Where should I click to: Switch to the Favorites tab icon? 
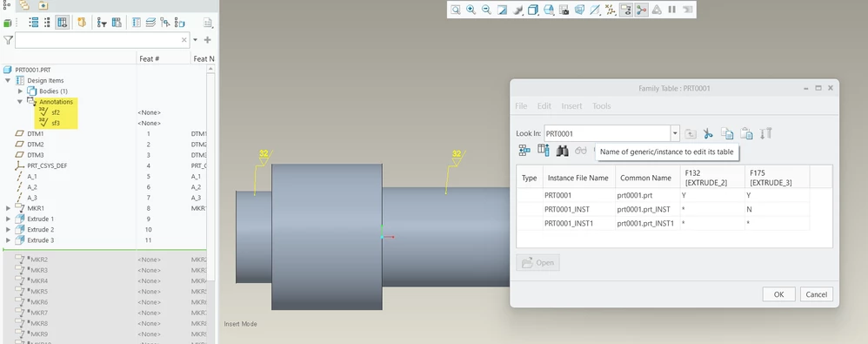pos(43,5)
